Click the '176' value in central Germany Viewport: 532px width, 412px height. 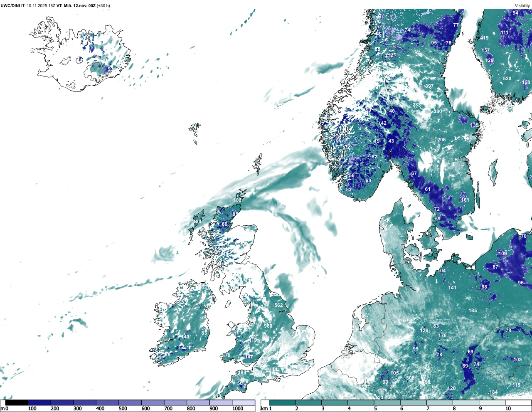pyautogui.click(x=442, y=336)
